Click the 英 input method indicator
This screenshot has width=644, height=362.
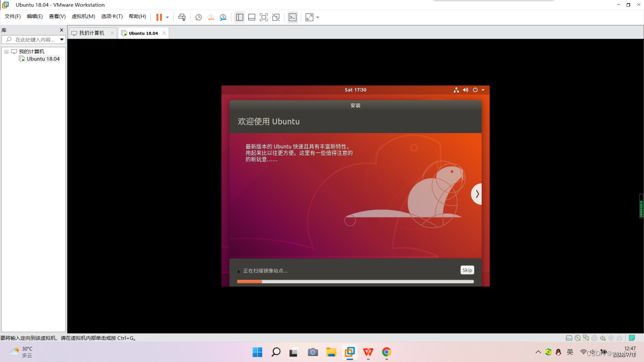570,352
